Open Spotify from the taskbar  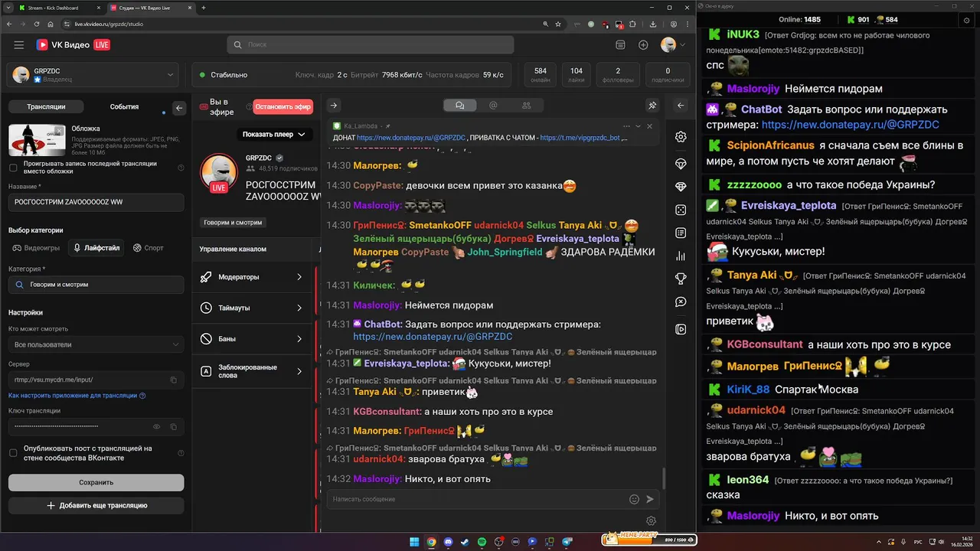click(x=482, y=542)
